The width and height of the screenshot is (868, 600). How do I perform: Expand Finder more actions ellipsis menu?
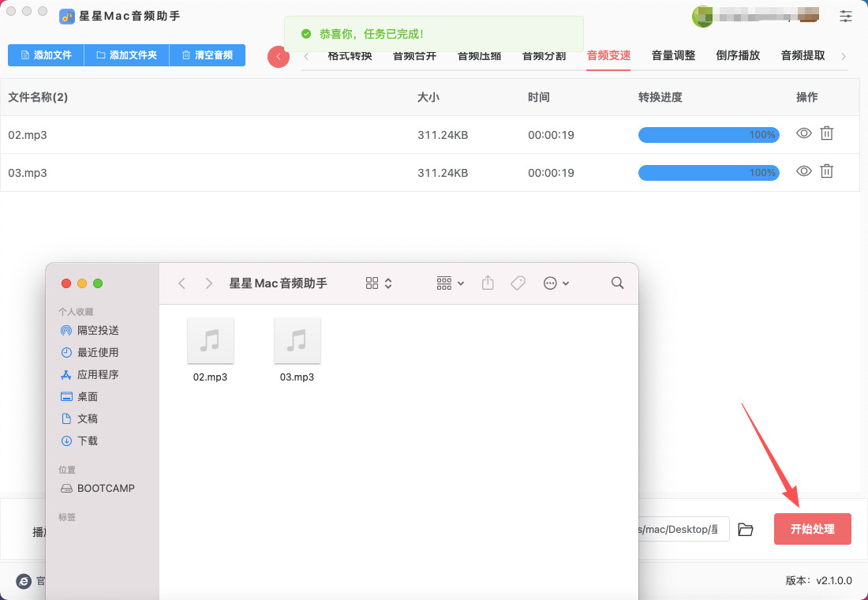[x=556, y=283]
